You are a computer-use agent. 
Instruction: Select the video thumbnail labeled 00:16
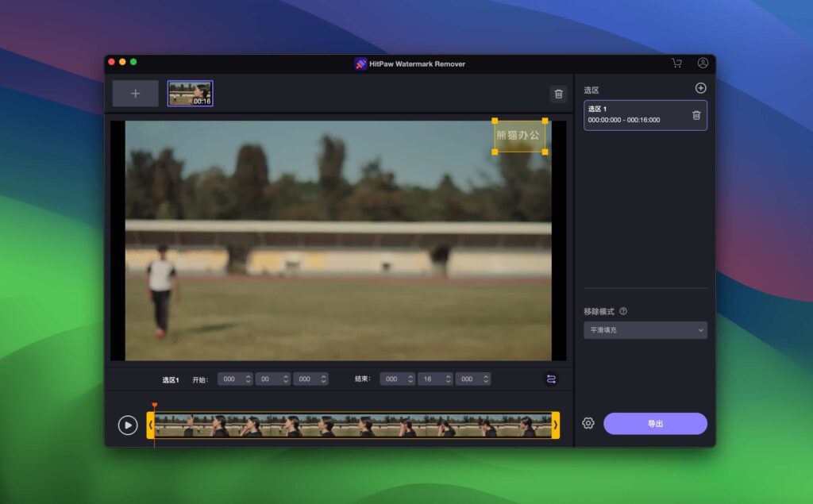pyautogui.click(x=190, y=94)
